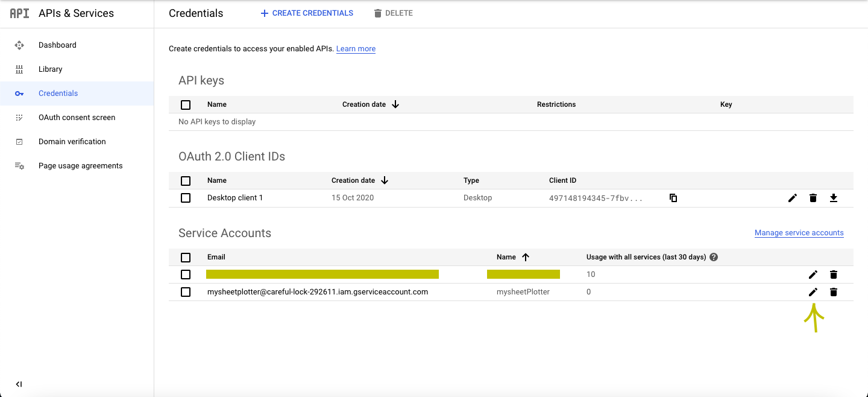Sort API keys by creation date
Screen dimensions: 868x397
[395, 104]
